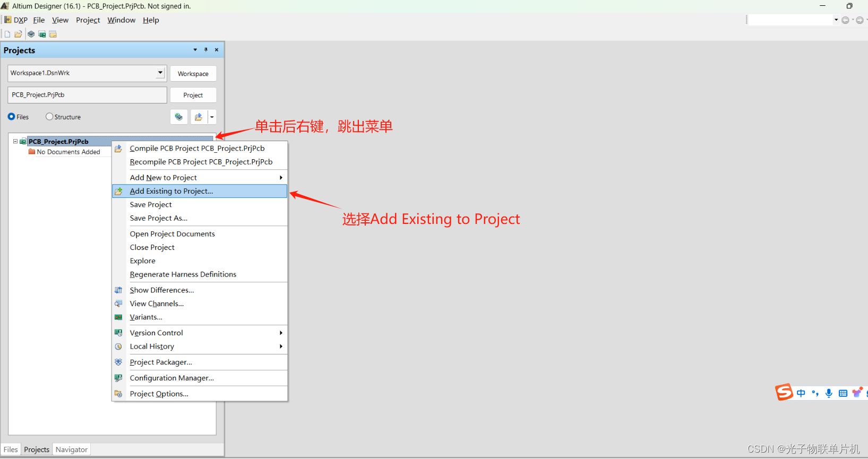Image resolution: width=868 pixels, height=459 pixels.
Task: Close the Projects panel
Action: click(x=217, y=50)
